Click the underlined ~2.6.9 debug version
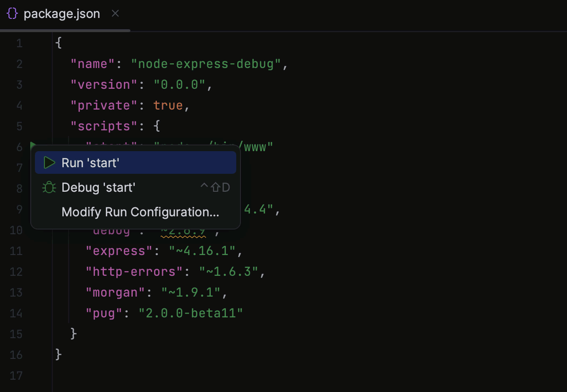Viewport: 567px width, 392px height. click(183, 230)
